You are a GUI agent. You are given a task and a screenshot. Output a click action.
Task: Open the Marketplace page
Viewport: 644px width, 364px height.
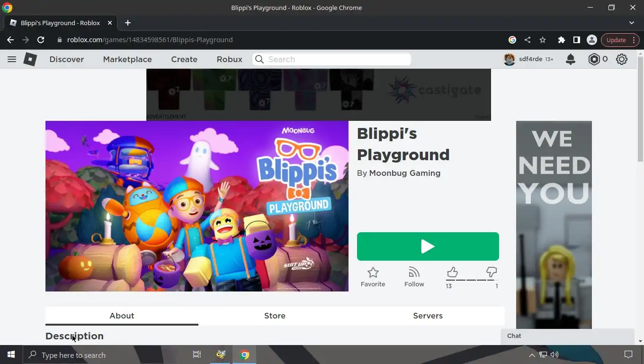[x=127, y=59]
